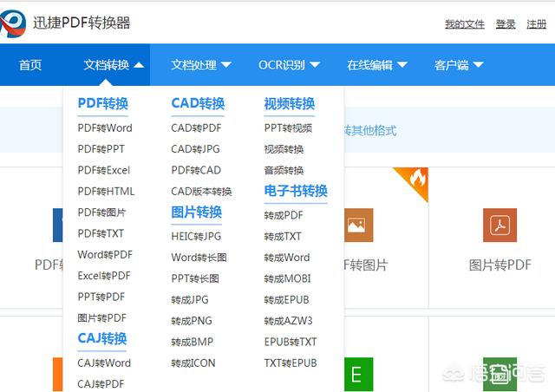Viewport: 555px width, 392px height.
Task: Expand the OCR识别 dropdown
Action: click(289, 65)
